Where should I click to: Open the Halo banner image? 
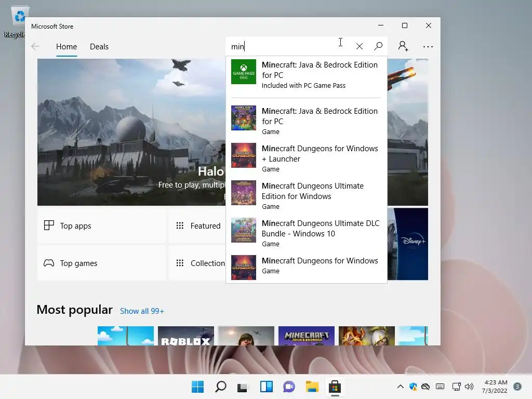[x=131, y=132]
